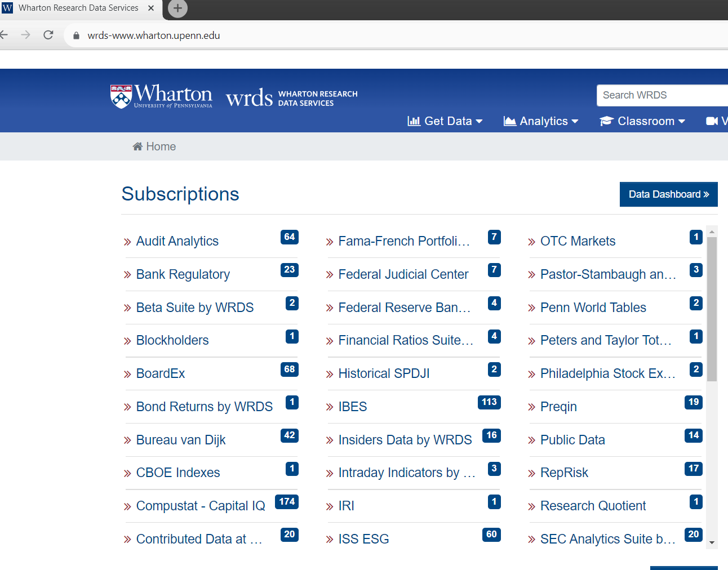Click the bar chart icon beside Get Data
This screenshot has width=728, height=570.
click(414, 121)
